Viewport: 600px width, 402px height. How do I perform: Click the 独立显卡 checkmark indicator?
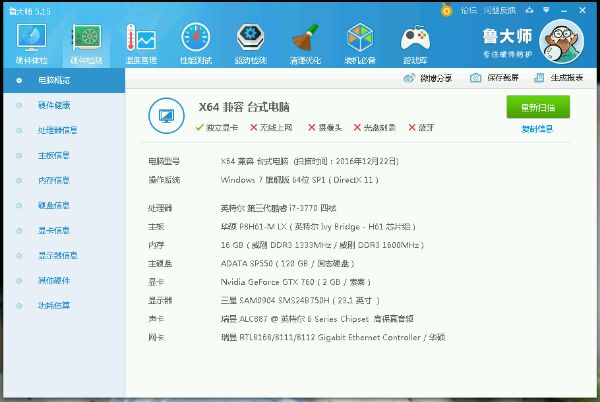[x=217, y=128]
